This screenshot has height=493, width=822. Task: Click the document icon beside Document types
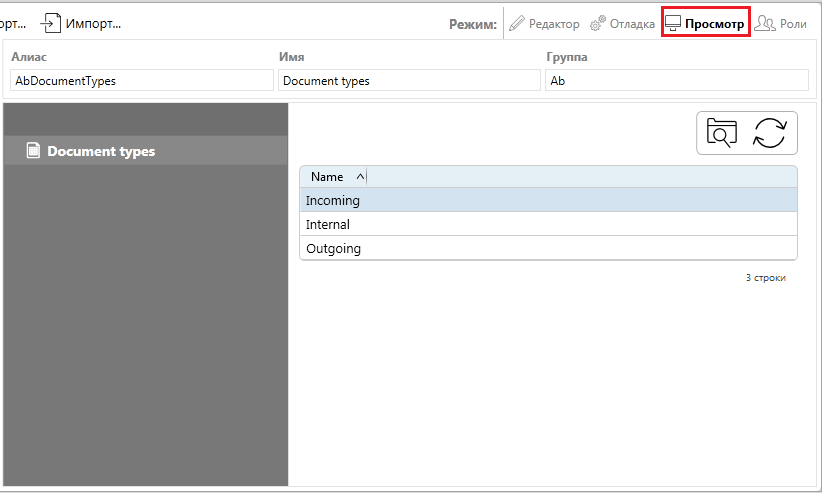[x=34, y=151]
